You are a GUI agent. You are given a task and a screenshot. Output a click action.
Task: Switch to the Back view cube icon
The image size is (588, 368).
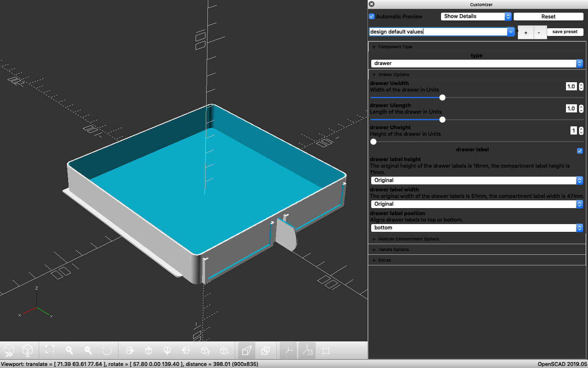[224, 350]
